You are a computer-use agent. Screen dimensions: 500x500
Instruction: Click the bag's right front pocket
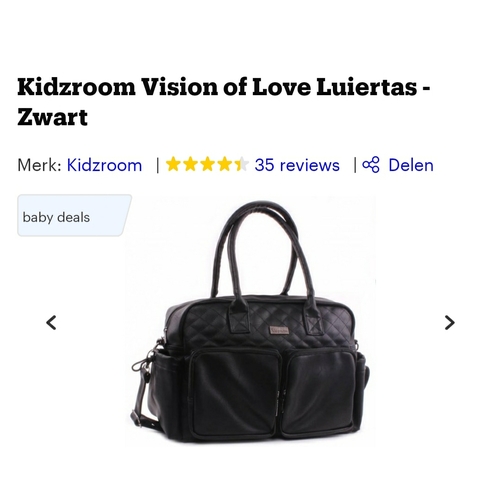318,392
